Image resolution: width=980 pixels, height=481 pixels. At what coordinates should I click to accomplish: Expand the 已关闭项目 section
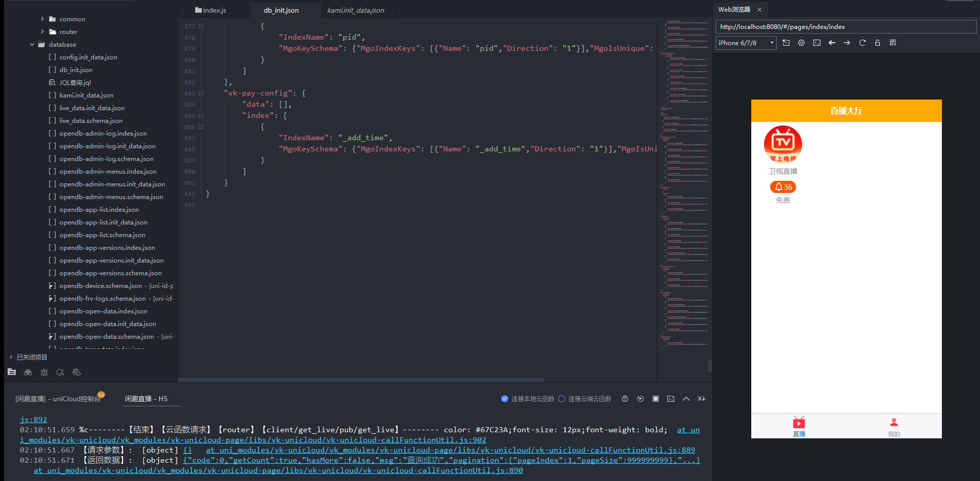click(11, 357)
